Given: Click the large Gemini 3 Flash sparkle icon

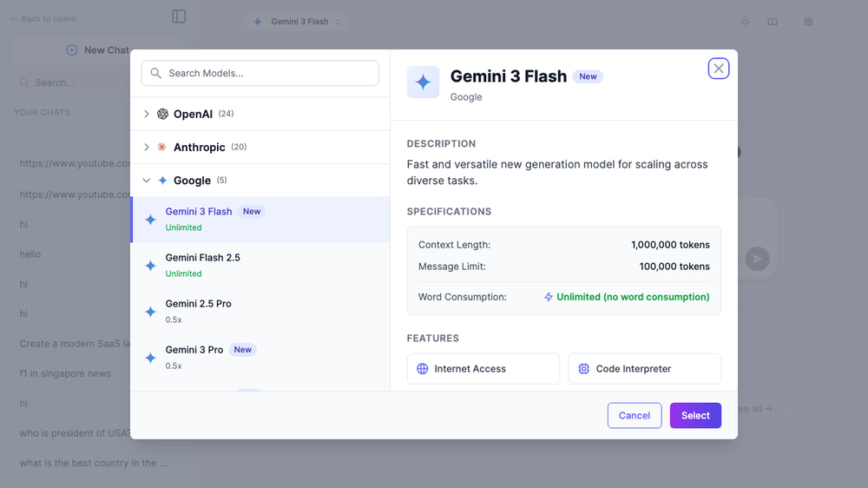Looking at the screenshot, I should coord(423,82).
